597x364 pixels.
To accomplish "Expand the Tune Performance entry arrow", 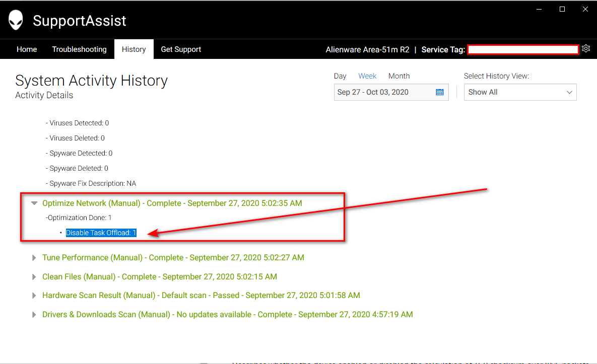I will tap(34, 258).
